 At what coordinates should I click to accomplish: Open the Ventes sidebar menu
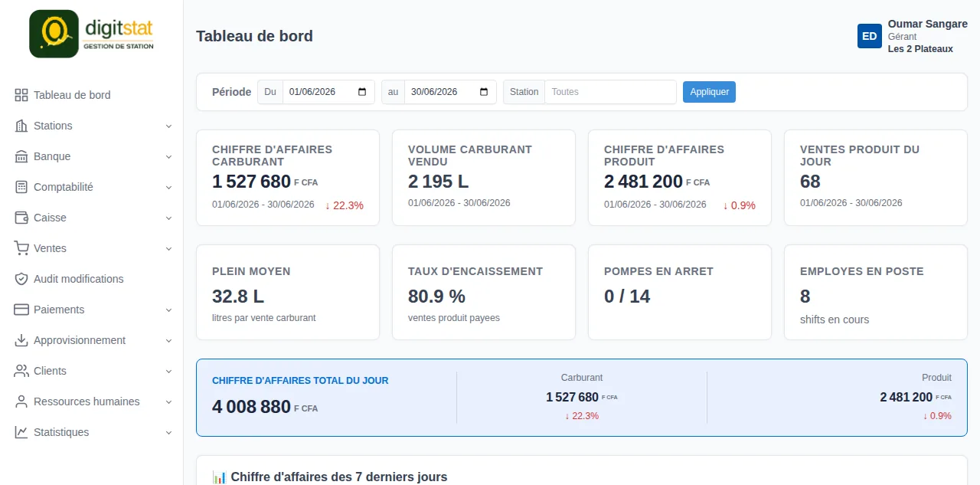tap(92, 248)
